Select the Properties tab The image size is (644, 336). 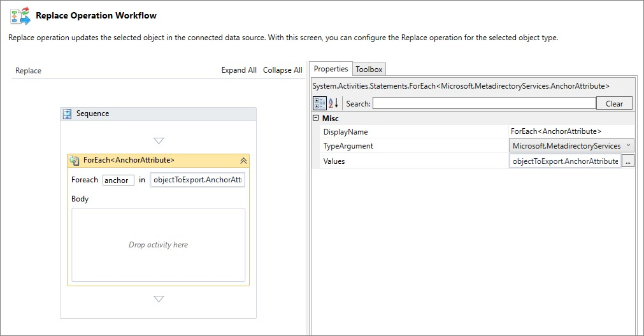pyautogui.click(x=331, y=69)
